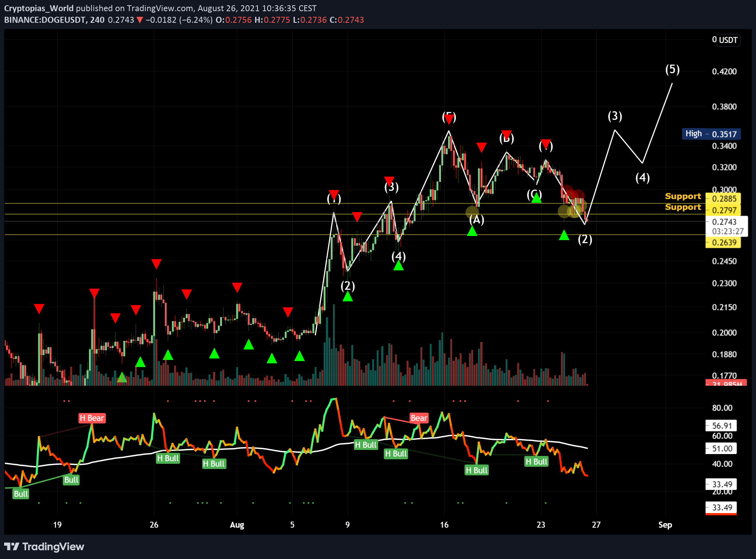Click the 51.00 indicator value label
The width and height of the screenshot is (756, 559).
[x=722, y=448]
